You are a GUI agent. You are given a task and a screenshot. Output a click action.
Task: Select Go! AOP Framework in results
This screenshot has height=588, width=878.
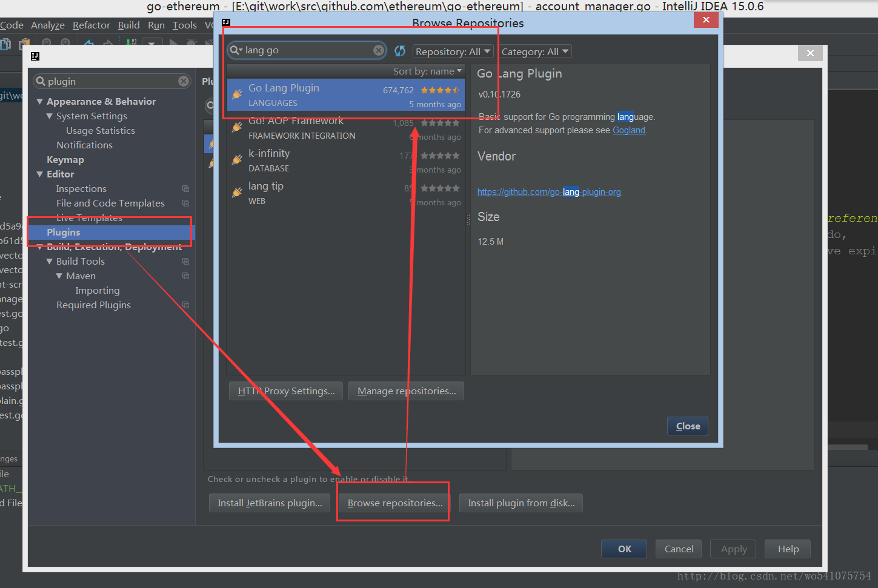[x=346, y=127]
